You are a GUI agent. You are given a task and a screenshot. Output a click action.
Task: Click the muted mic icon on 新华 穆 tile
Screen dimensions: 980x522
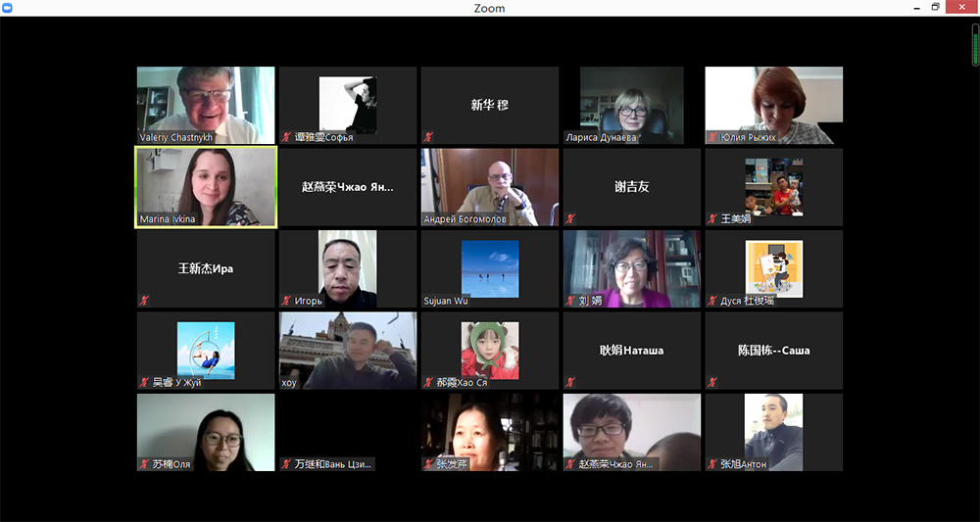pos(428,138)
